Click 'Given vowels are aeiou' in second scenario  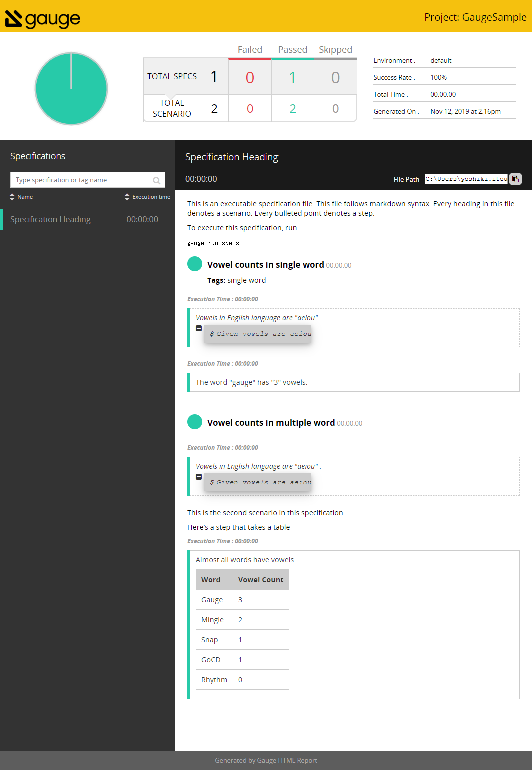(x=258, y=482)
